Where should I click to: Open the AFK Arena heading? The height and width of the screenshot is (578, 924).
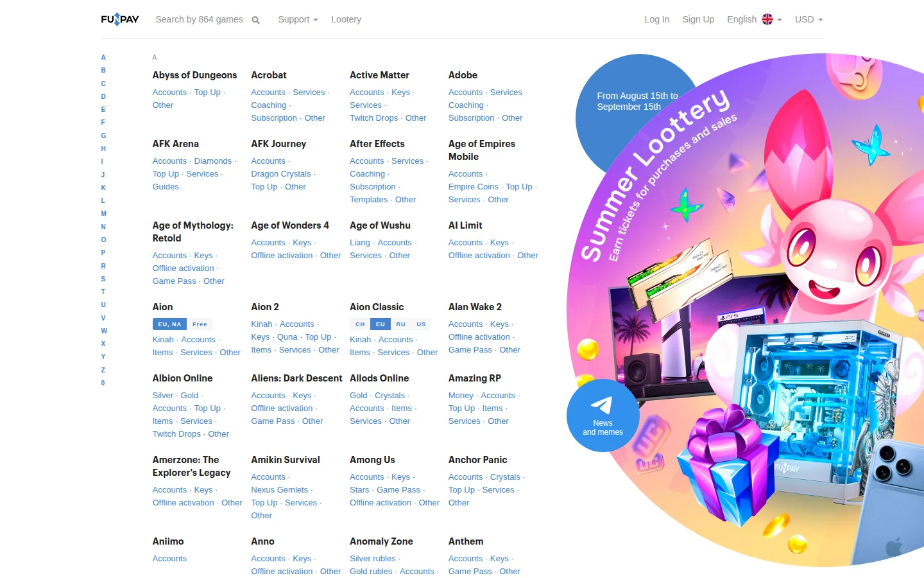click(x=176, y=144)
